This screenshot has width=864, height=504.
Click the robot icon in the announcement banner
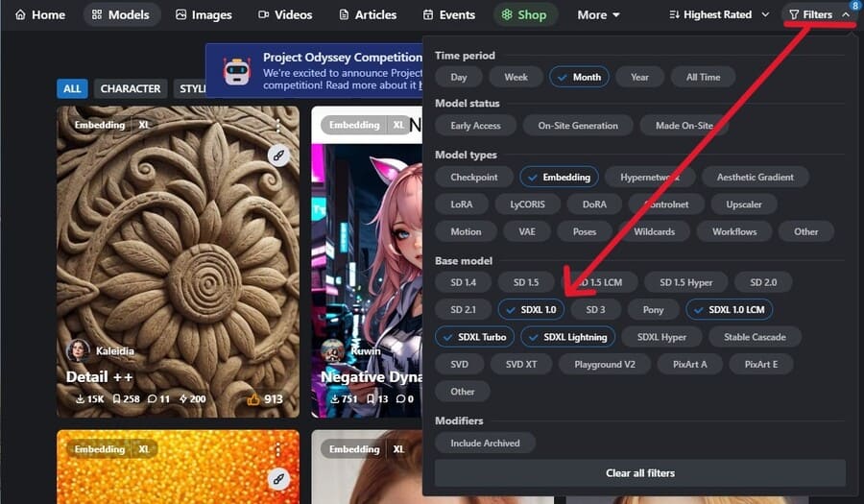(x=237, y=71)
